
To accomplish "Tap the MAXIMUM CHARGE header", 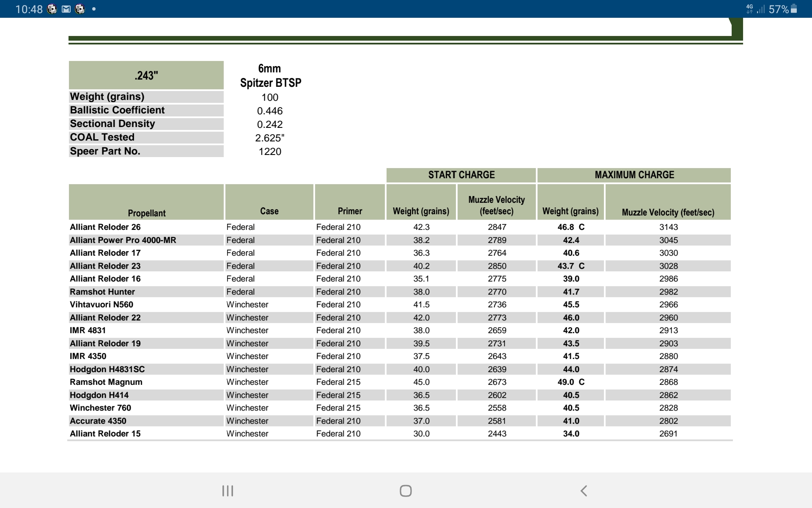I will 634,175.
